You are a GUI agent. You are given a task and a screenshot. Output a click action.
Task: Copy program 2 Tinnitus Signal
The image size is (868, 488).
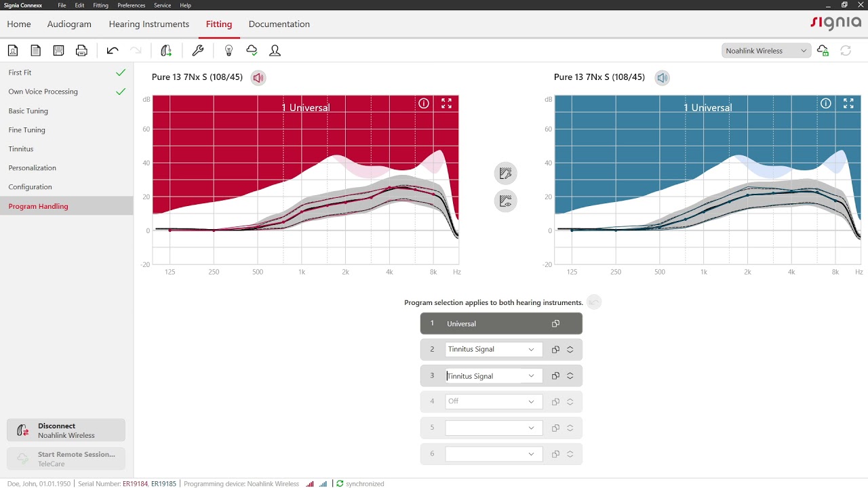(555, 350)
